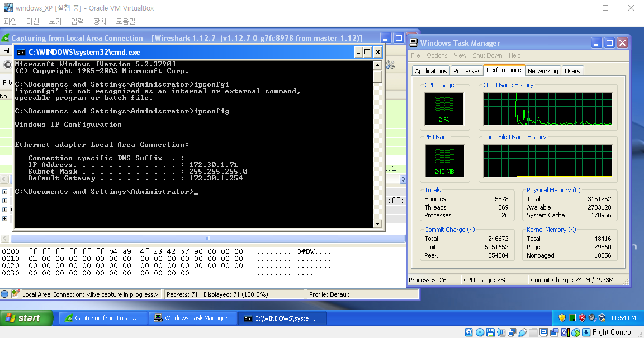
Task: Activate Windows Task Manager taskbar button
Action: pyautogui.click(x=192, y=318)
